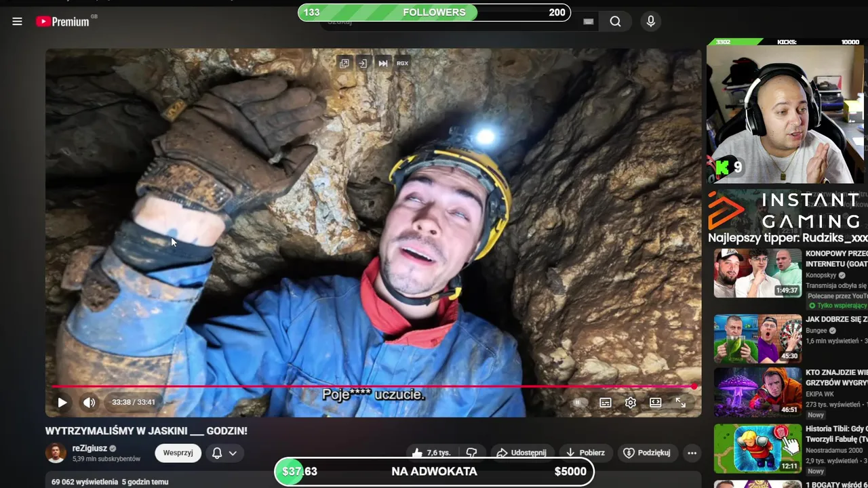
Task: Click the NA ADWOKATA donation goal bar
Action: pyautogui.click(x=434, y=472)
